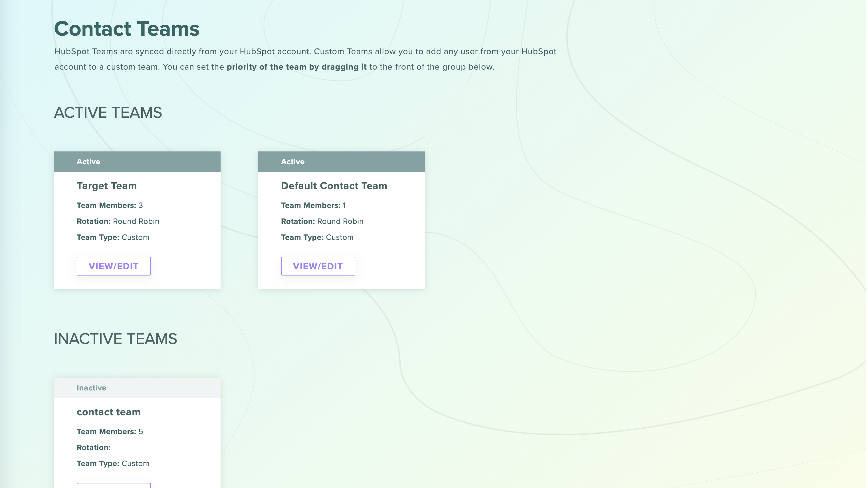Click VIEW/EDIT on the Target Team card

(x=114, y=266)
